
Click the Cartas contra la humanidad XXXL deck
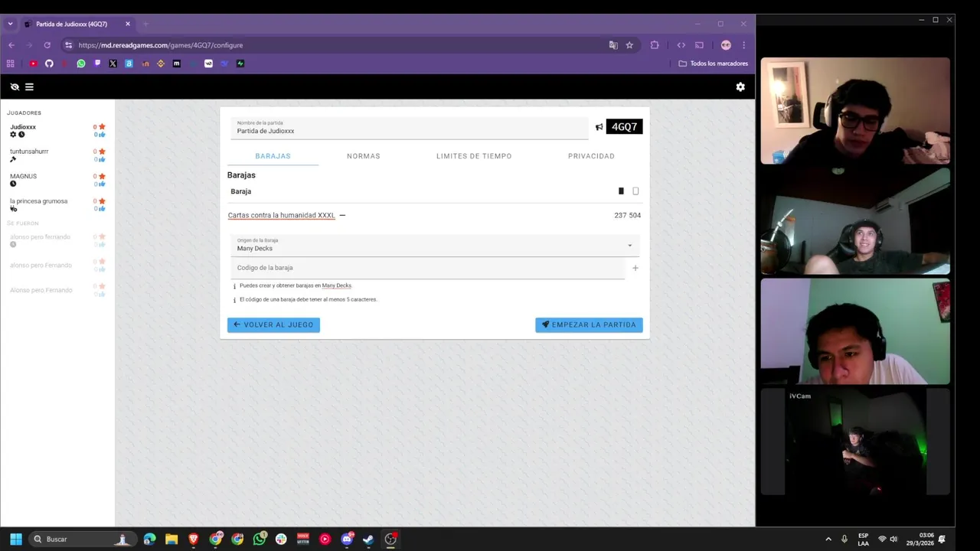click(x=281, y=215)
